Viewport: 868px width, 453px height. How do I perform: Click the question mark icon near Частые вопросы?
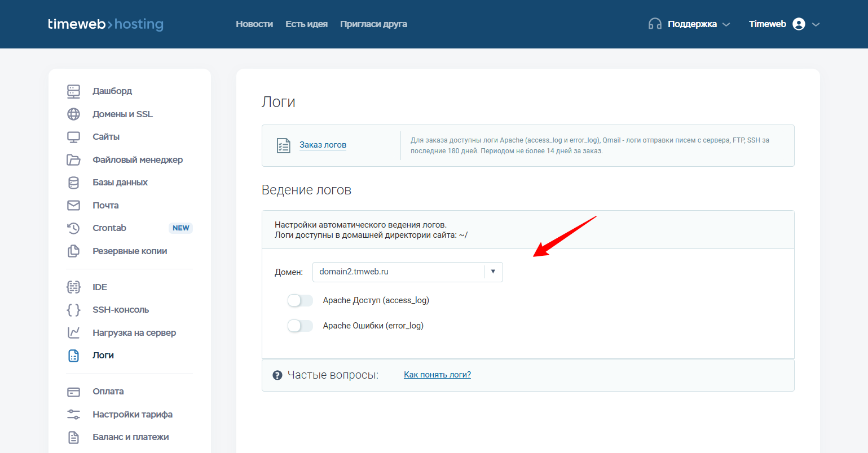(x=277, y=375)
